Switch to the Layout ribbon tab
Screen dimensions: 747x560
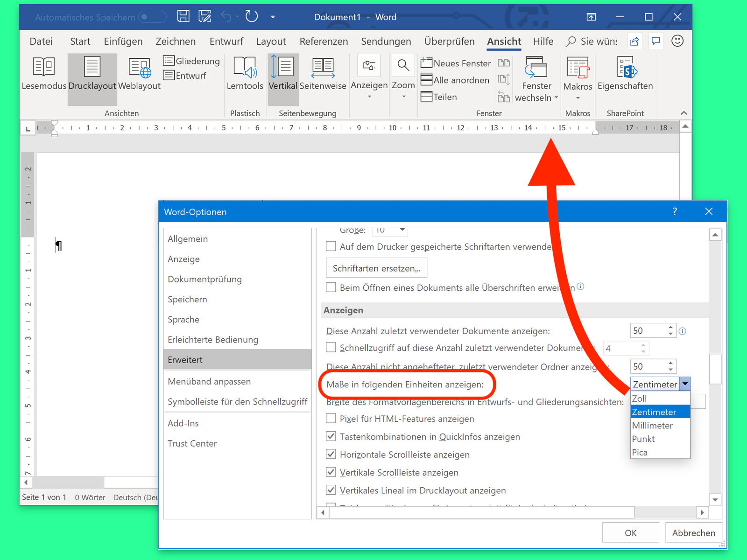coord(271,41)
